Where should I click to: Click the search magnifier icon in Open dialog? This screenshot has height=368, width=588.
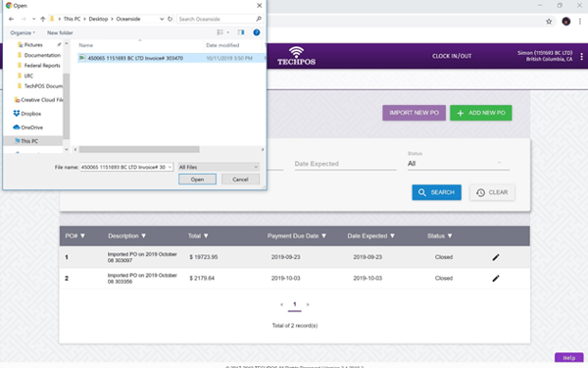click(x=259, y=19)
